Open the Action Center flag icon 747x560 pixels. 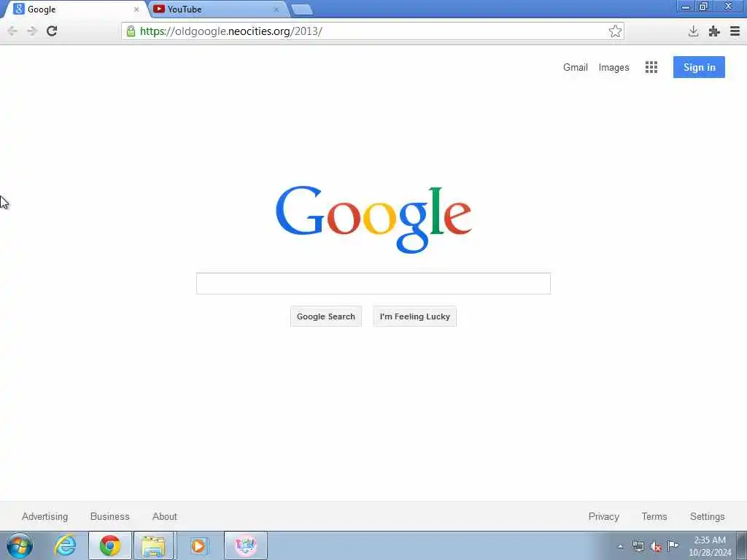(673, 545)
